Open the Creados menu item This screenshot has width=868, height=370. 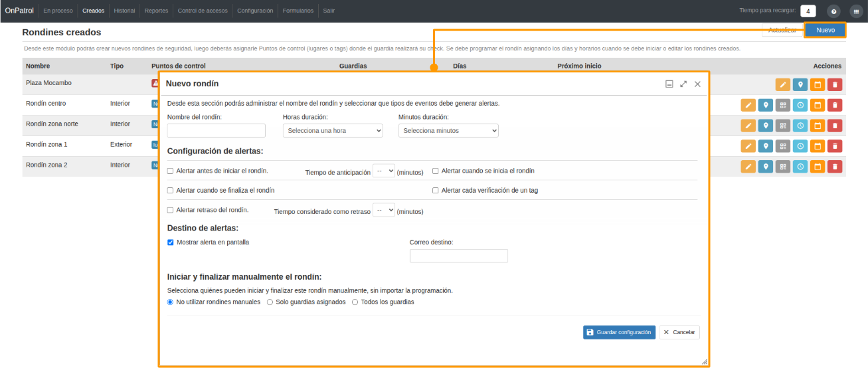pyautogui.click(x=94, y=11)
